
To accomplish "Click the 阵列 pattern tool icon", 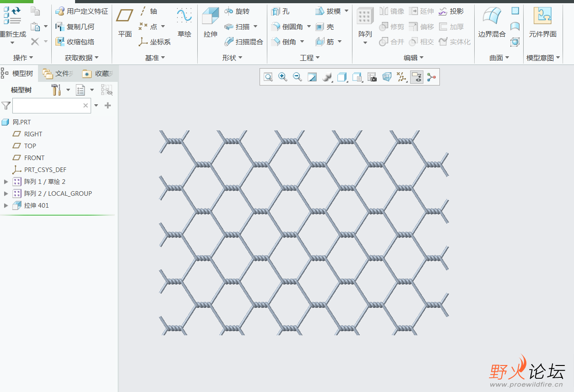I will click(365, 16).
